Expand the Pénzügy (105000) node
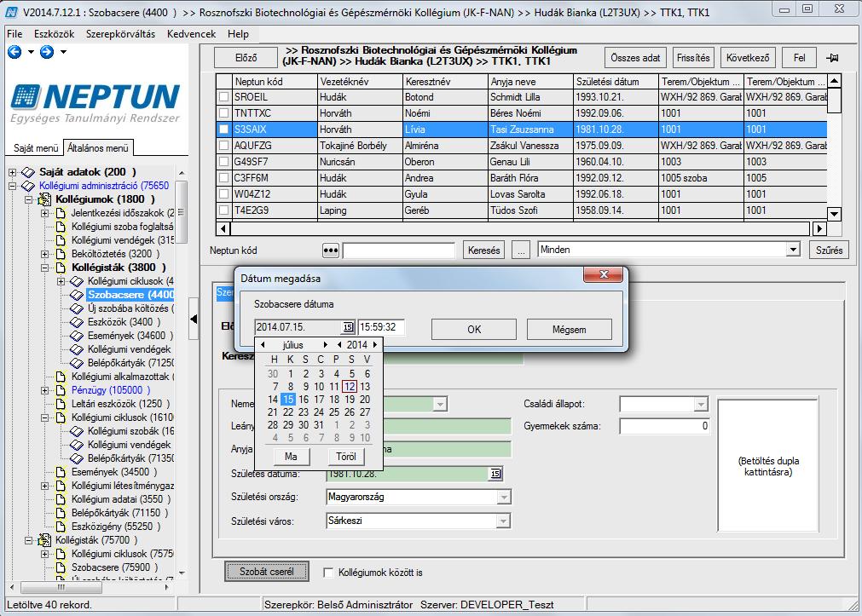The image size is (862, 616). pos(45,390)
